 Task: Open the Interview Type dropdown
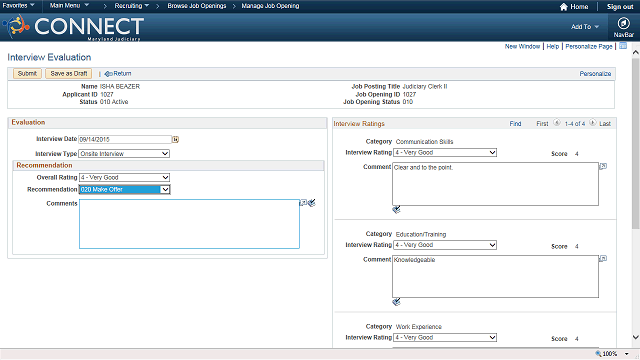tap(124, 154)
